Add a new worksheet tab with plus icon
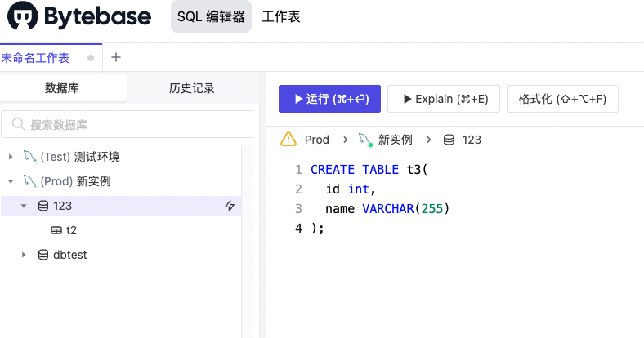The image size is (644, 338). click(x=115, y=57)
